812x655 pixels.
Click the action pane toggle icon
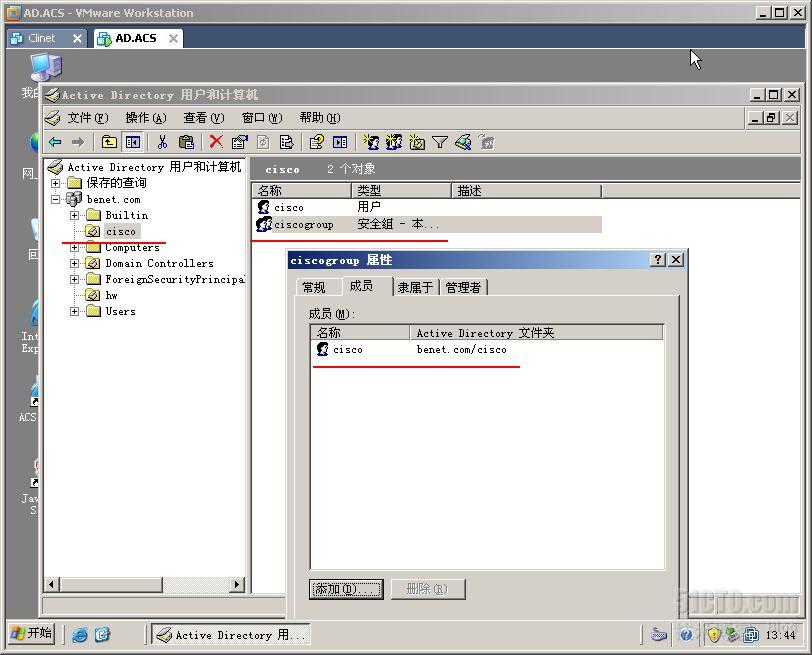pos(340,142)
